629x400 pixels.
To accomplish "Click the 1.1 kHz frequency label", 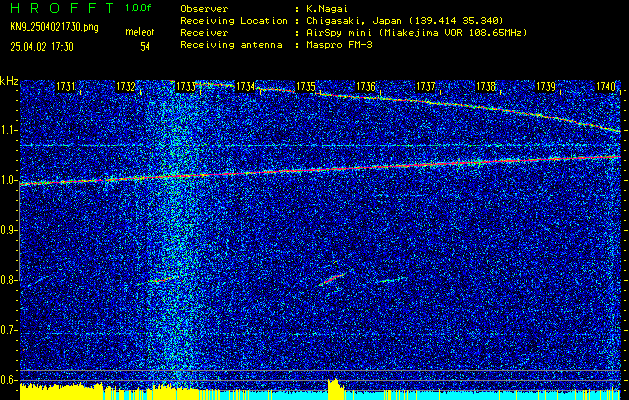I will (8, 130).
